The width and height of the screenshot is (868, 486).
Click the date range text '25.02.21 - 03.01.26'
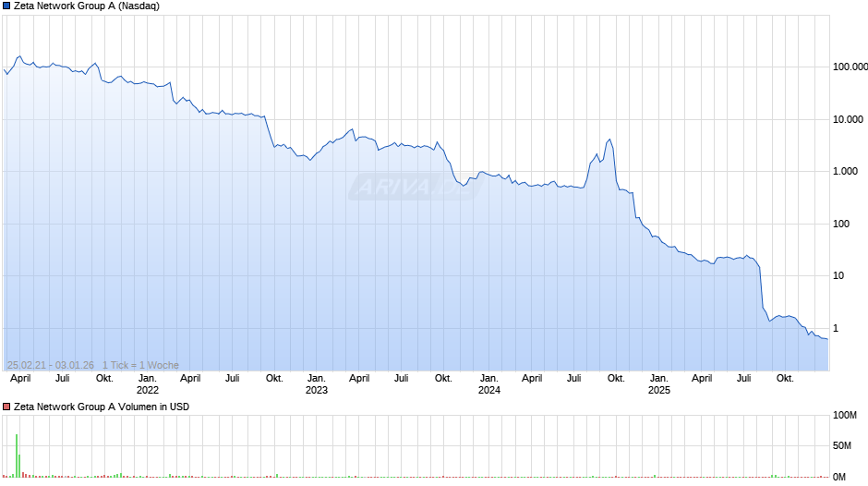[51, 365]
